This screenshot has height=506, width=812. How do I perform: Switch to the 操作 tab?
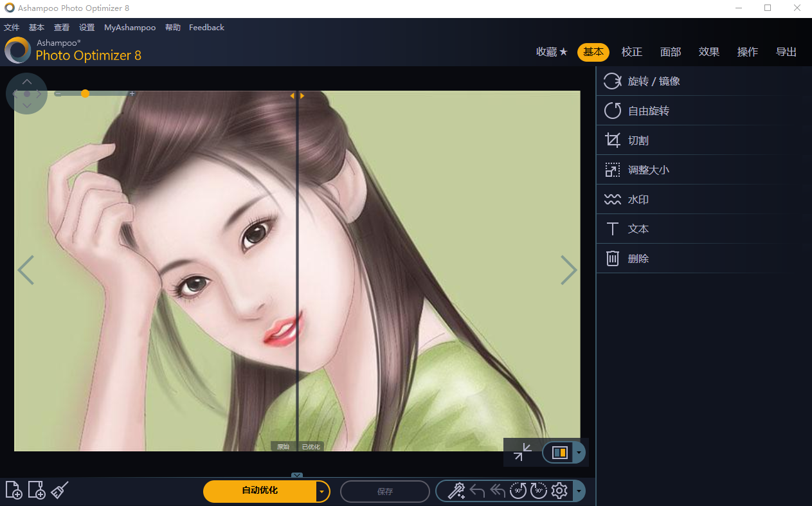pyautogui.click(x=748, y=52)
